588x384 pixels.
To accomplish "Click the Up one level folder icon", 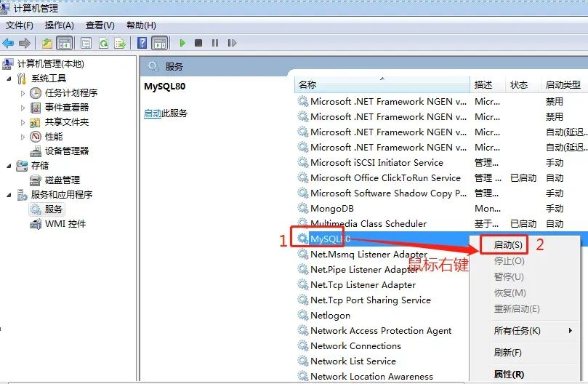I will (x=47, y=43).
